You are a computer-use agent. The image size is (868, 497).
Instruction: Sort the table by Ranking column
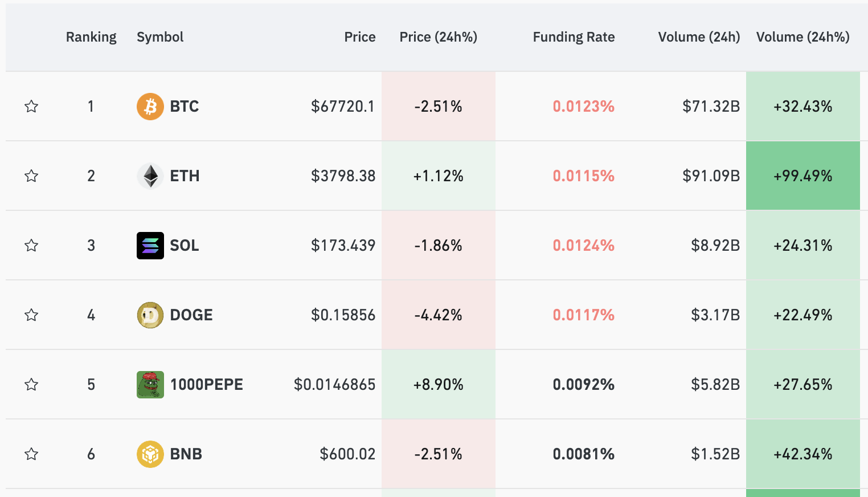click(x=91, y=37)
